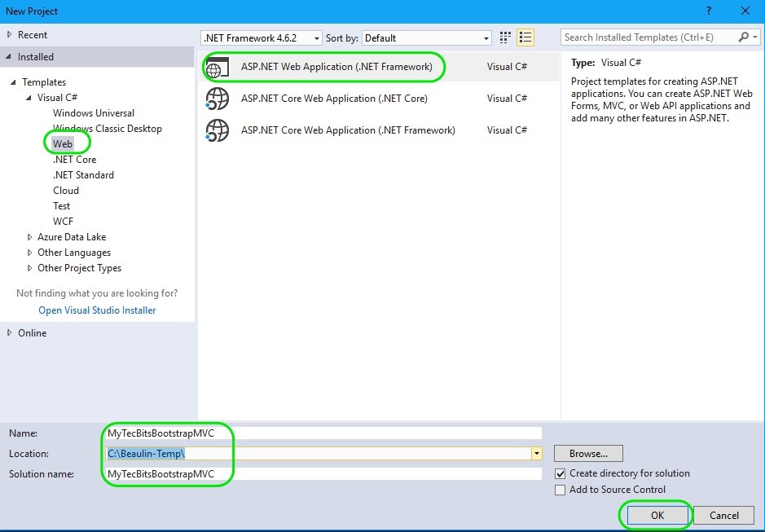This screenshot has width=765, height=532.
Task: Enable Add to Source Control checkbox
Action: click(560, 490)
